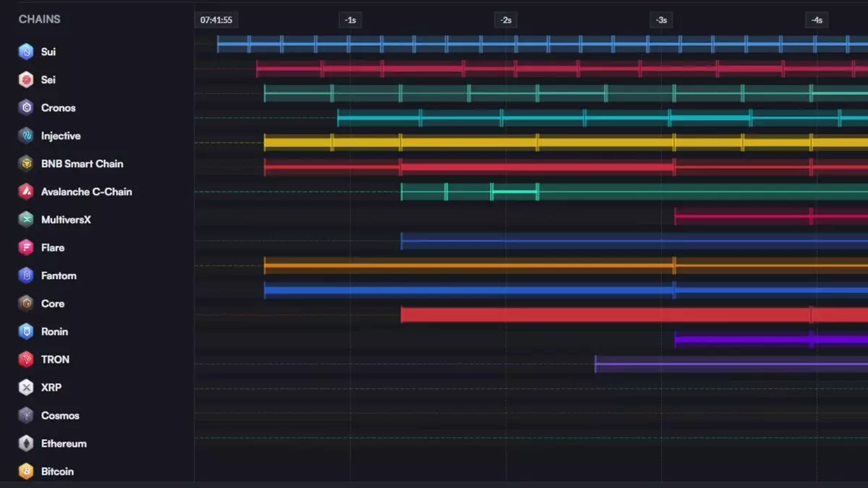Viewport: 868px width, 488px height.
Task: Click the XRP violet block bar
Action: tap(771, 339)
